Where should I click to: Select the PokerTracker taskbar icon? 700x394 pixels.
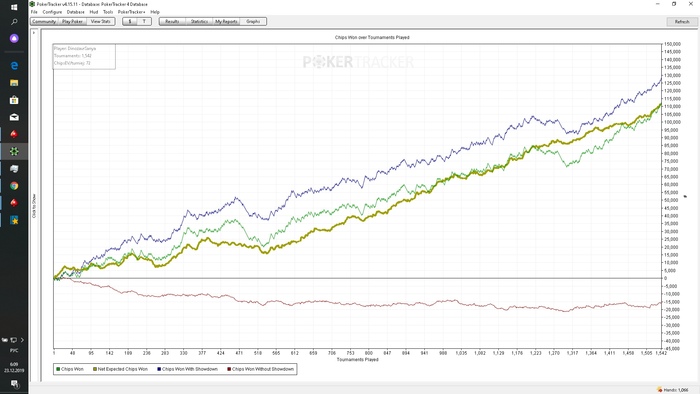[14, 151]
